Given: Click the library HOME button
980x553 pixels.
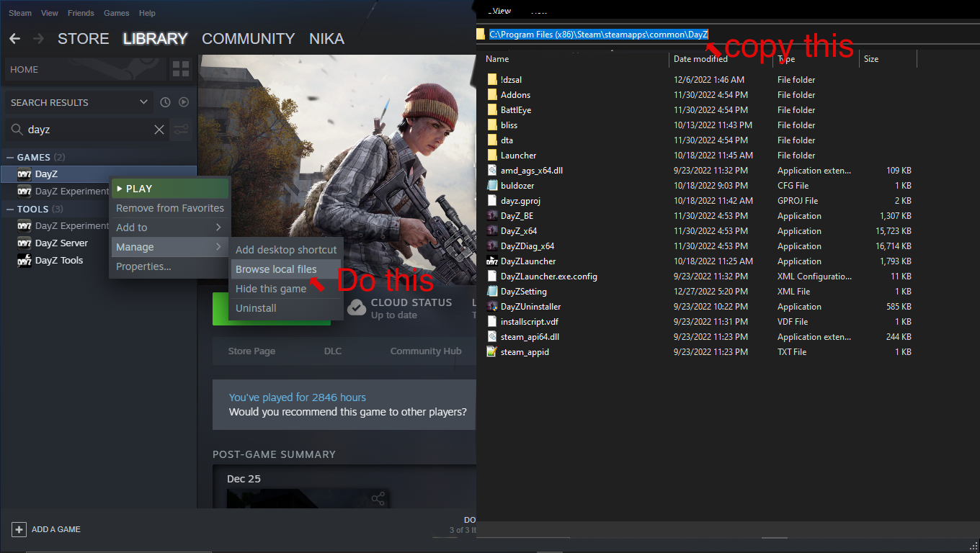Looking at the screenshot, I should 86,70.
